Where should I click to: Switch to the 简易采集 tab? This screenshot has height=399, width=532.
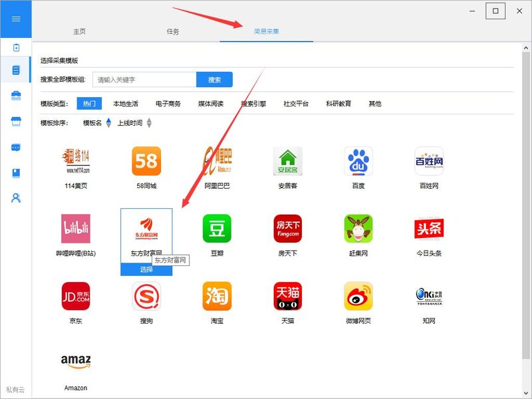click(267, 31)
